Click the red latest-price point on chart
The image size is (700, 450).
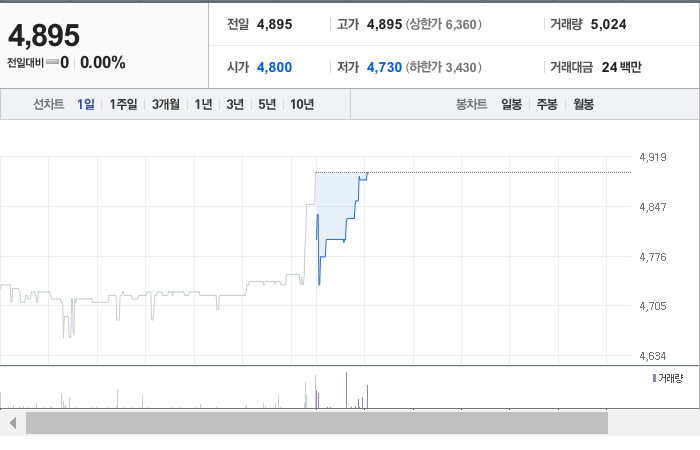tap(367, 173)
